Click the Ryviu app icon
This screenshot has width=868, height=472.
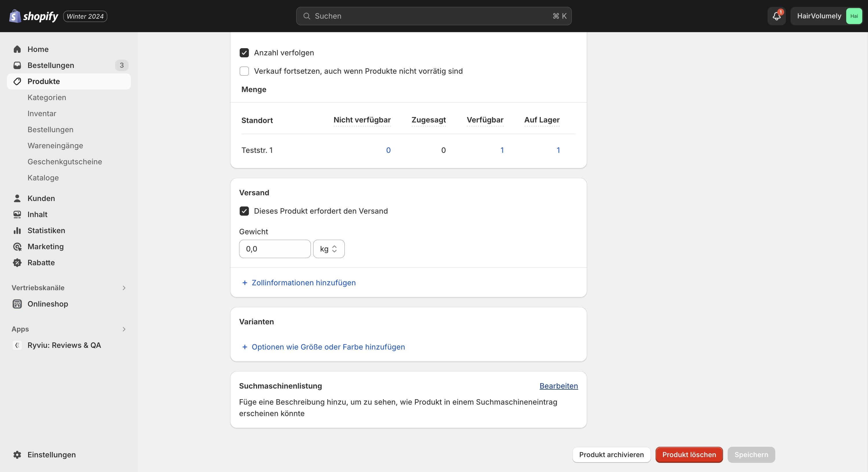coord(17,346)
